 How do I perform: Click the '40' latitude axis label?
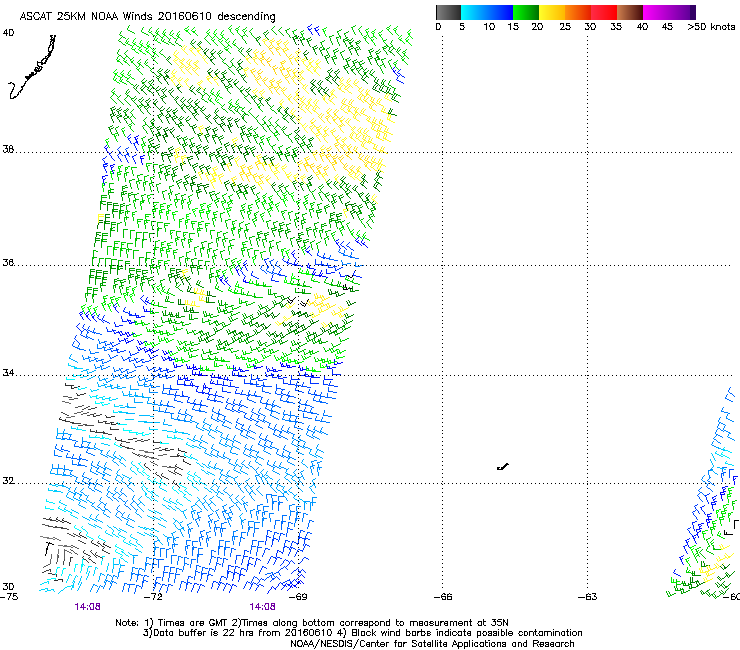[8, 33]
